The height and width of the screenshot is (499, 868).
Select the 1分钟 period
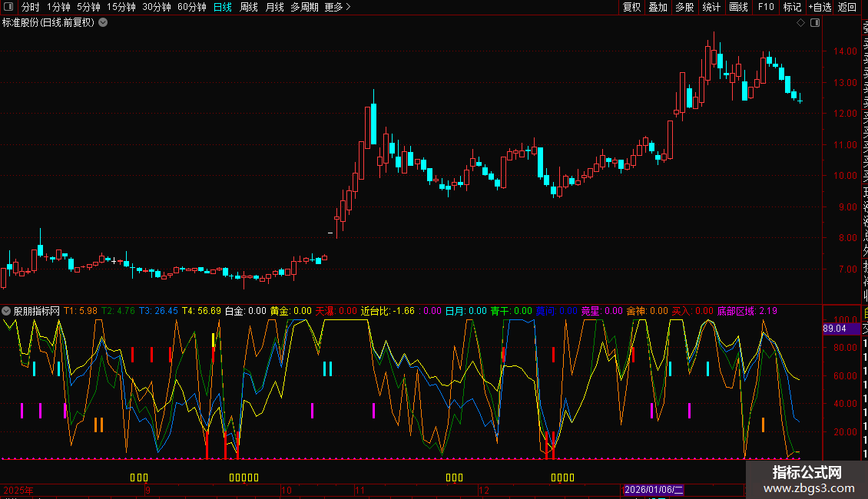(58, 7)
